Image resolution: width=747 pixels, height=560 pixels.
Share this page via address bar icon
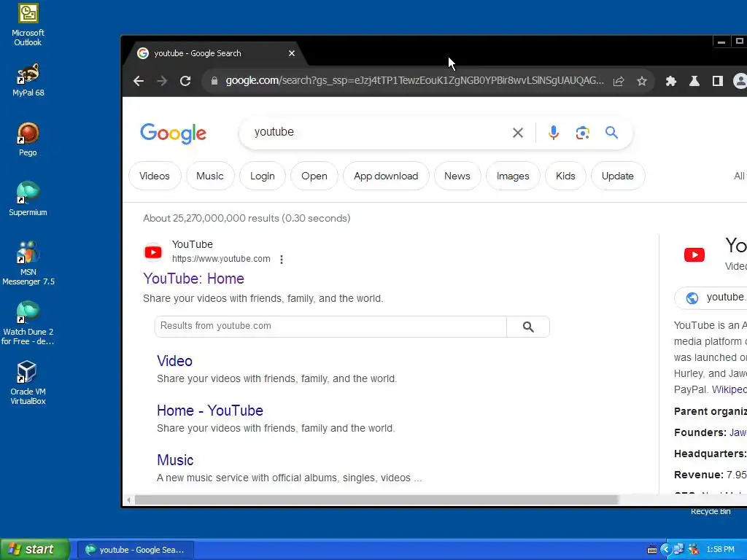pyautogui.click(x=619, y=81)
